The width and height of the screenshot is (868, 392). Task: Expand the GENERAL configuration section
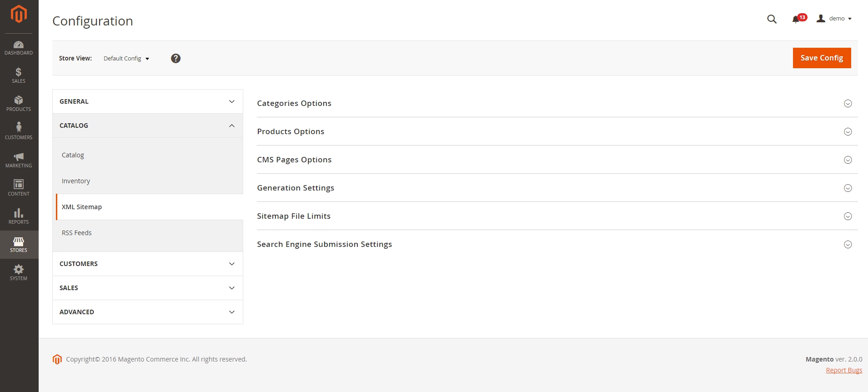pos(148,101)
